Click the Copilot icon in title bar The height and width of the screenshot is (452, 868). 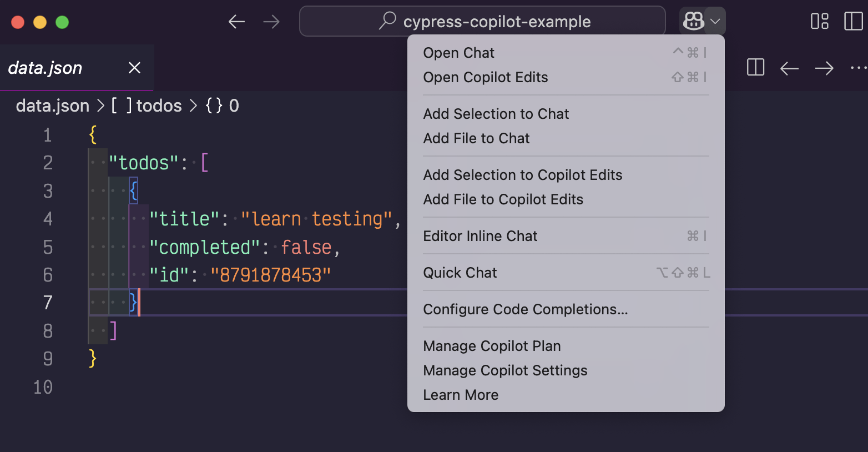tap(693, 22)
